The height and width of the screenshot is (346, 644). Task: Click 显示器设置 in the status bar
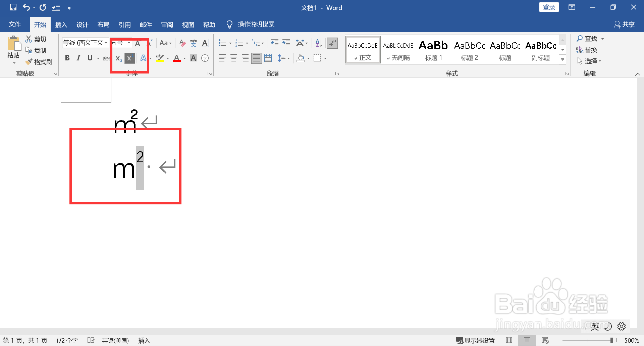point(476,340)
